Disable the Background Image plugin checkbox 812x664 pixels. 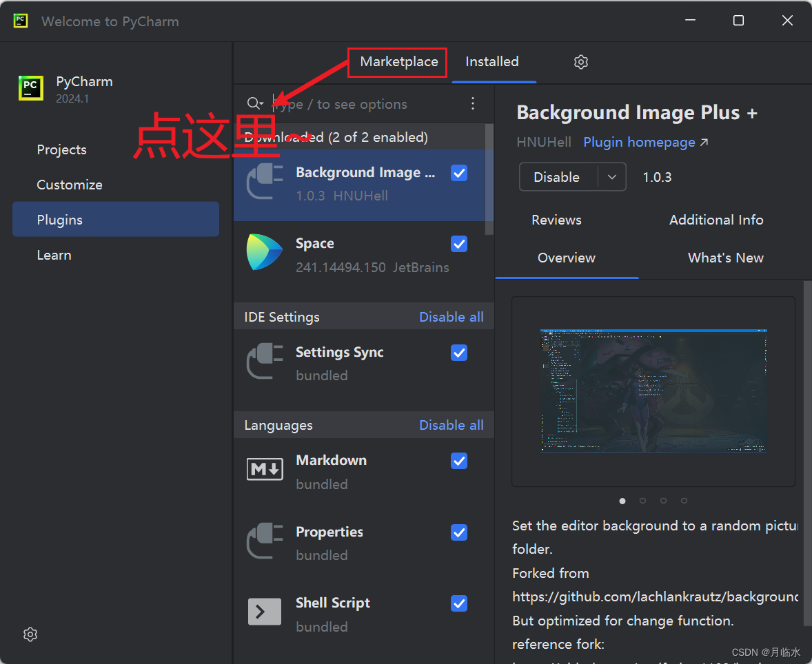coord(459,173)
